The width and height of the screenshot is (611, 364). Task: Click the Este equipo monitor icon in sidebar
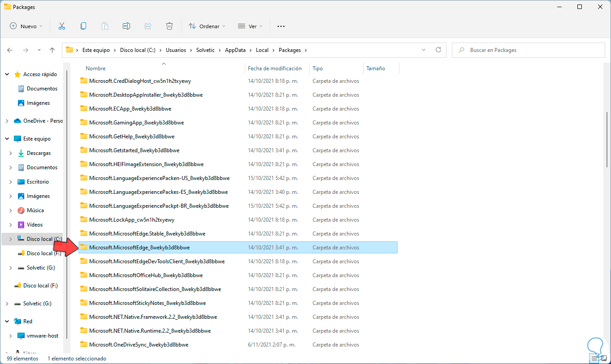tap(17, 139)
